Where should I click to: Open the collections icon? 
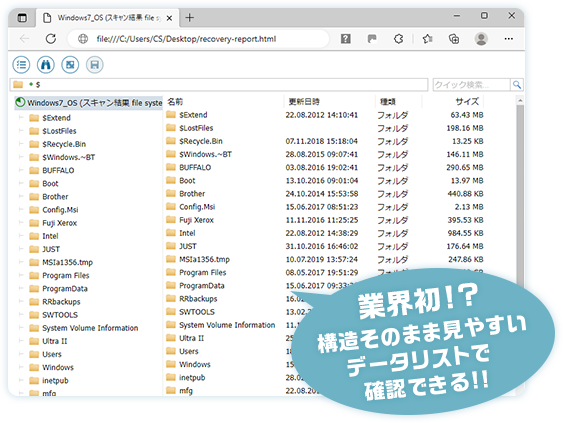454,38
